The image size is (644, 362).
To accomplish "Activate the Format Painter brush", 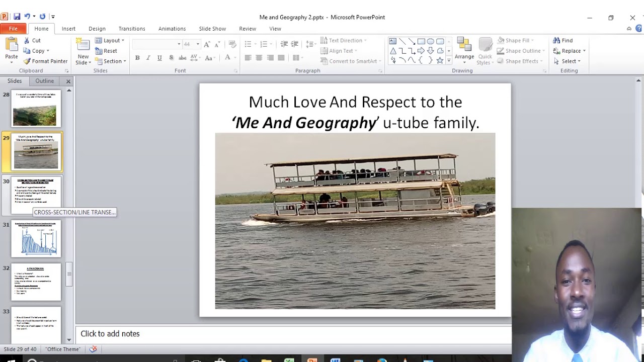I will click(45, 61).
